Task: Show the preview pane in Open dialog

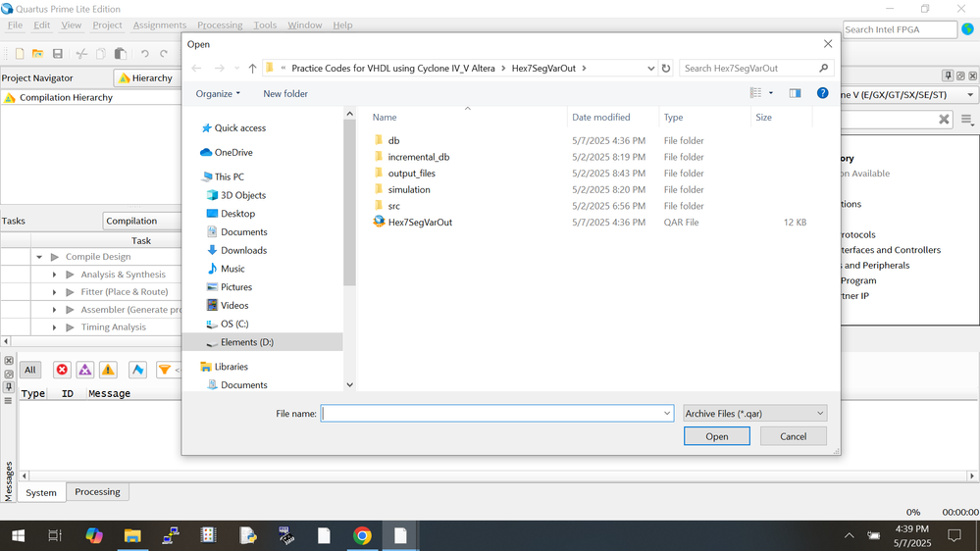Action: pos(795,93)
